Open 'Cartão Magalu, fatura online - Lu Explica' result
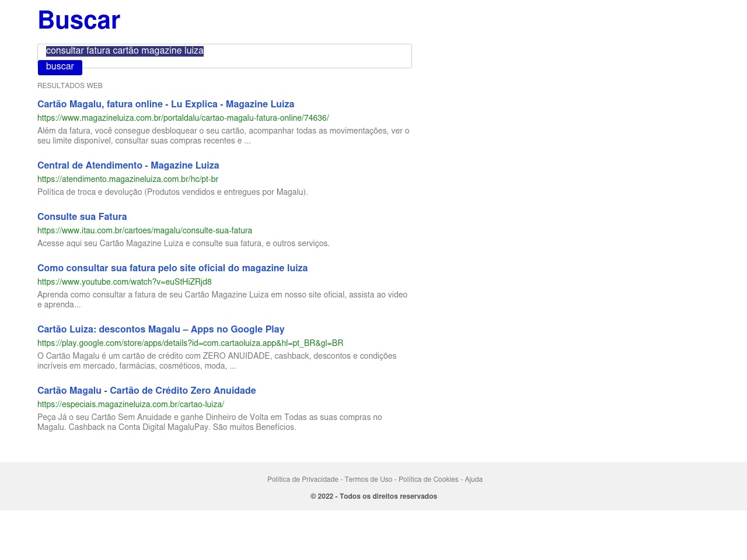 click(166, 104)
